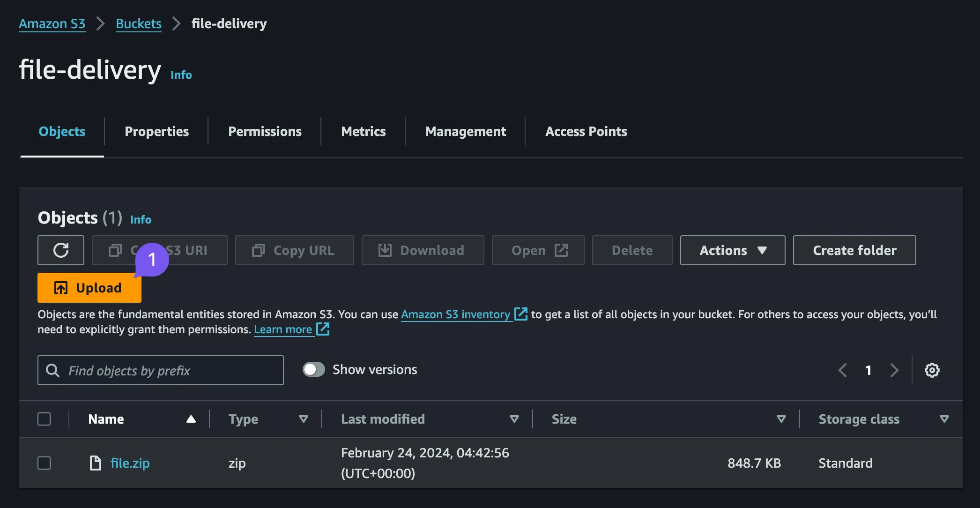Sort by Last modified column arrow
Image resolution: width=980 pixels, height=508 pixels.
[514, 419]
